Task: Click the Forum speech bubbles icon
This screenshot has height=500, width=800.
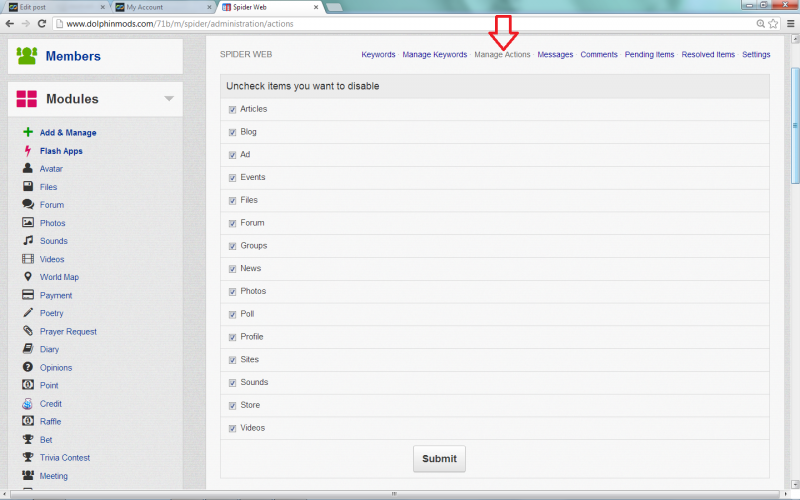Action: click(28, 205)
